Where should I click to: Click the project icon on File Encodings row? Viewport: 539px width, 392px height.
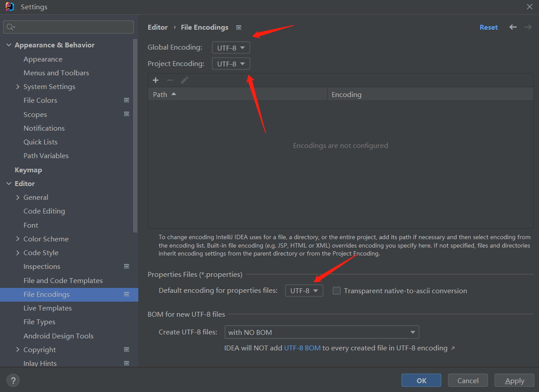[x=127, y=294]
